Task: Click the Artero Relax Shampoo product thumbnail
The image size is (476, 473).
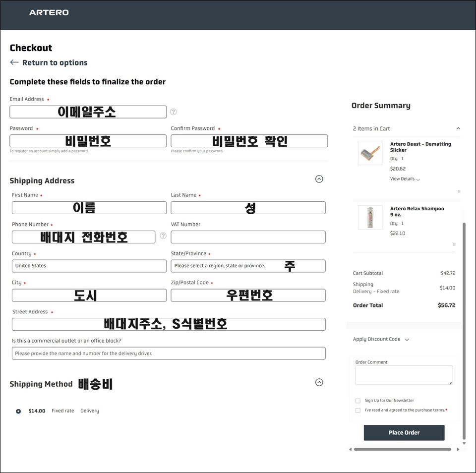Action: click(x=370, y=217)
